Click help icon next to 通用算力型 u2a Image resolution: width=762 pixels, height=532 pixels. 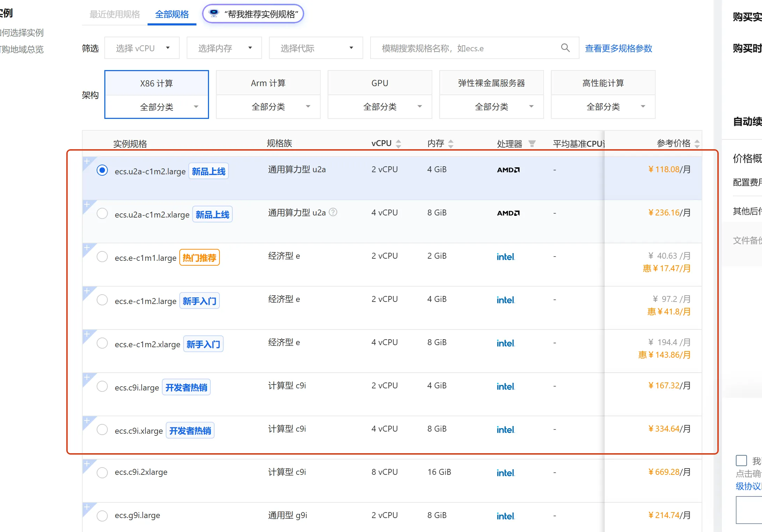[333, 212]
